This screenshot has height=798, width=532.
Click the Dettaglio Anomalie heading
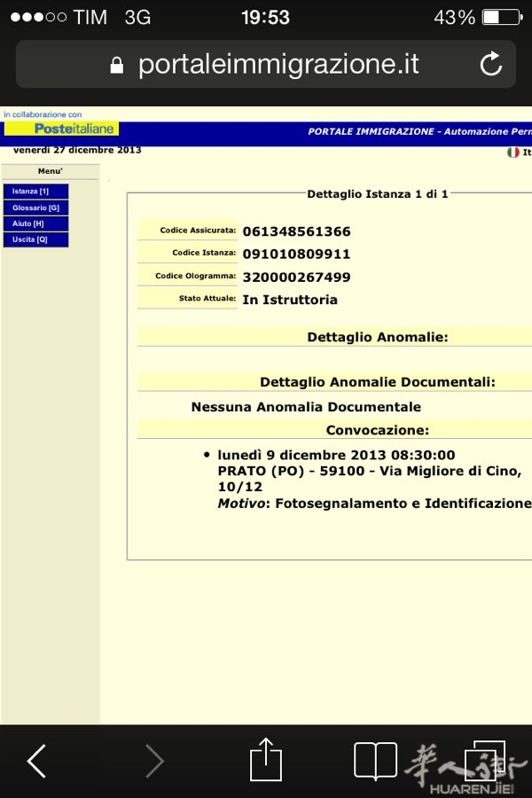click(378, 338)
